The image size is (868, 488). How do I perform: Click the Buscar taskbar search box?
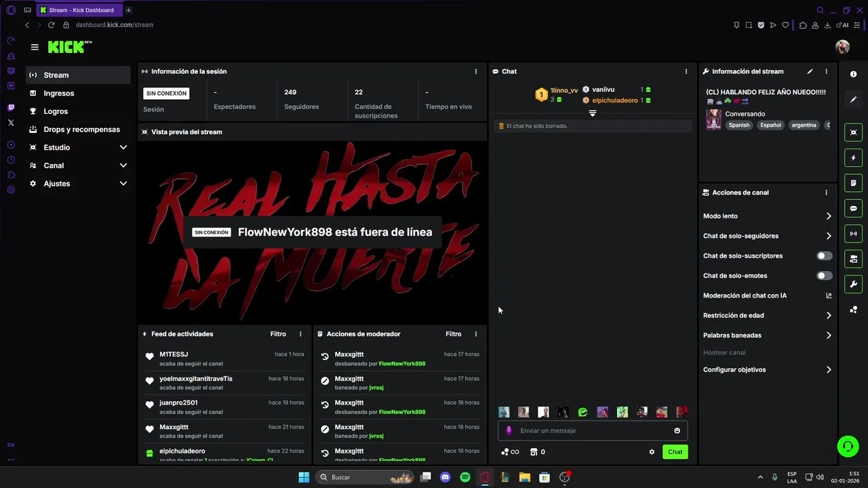tap(366, 477)
